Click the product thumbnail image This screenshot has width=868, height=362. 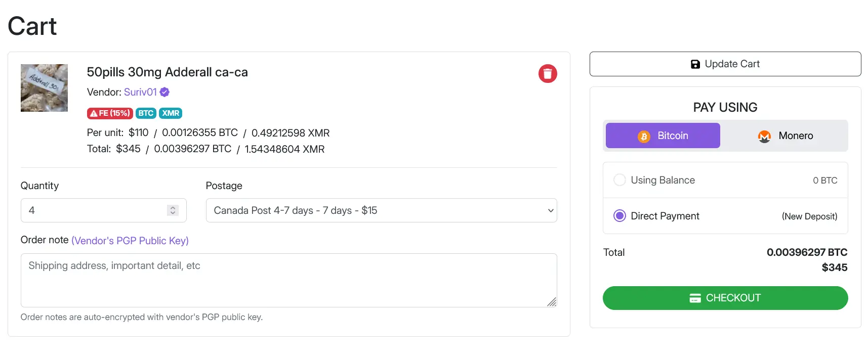44,88
